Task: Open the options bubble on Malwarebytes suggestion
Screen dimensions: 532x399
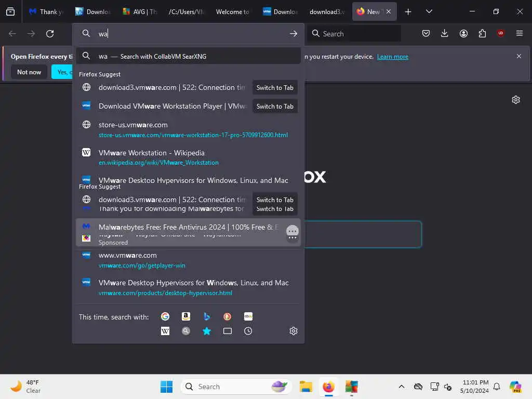Action: [x=292, y=231]
